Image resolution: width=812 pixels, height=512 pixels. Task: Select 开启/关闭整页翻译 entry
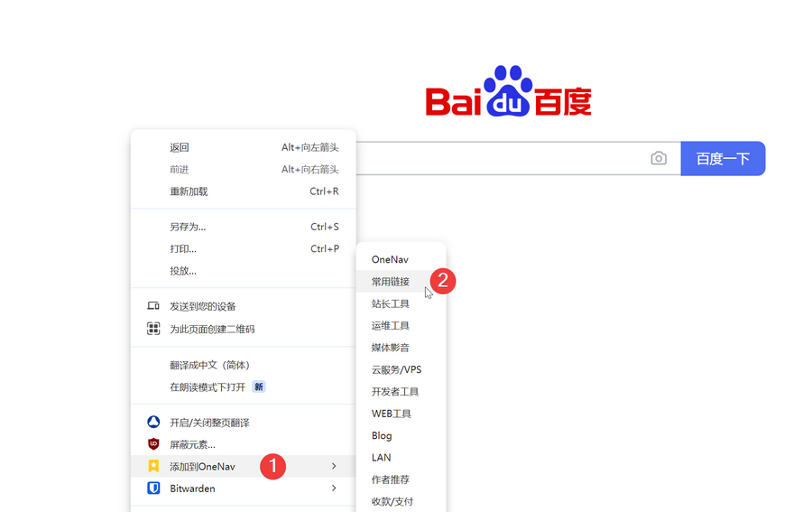pyautogui.click(x=244, y=423)
